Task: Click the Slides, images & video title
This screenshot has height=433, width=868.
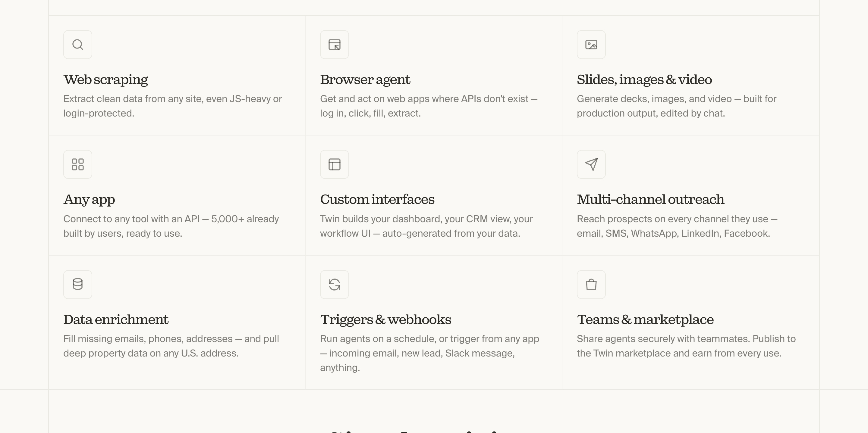Action: [x=644, y=80]
